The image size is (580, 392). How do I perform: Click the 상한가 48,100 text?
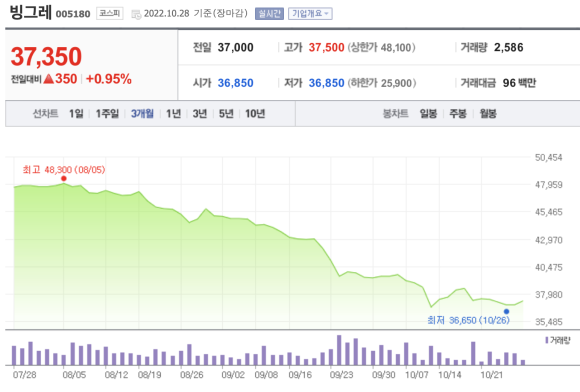coord(381,47)
